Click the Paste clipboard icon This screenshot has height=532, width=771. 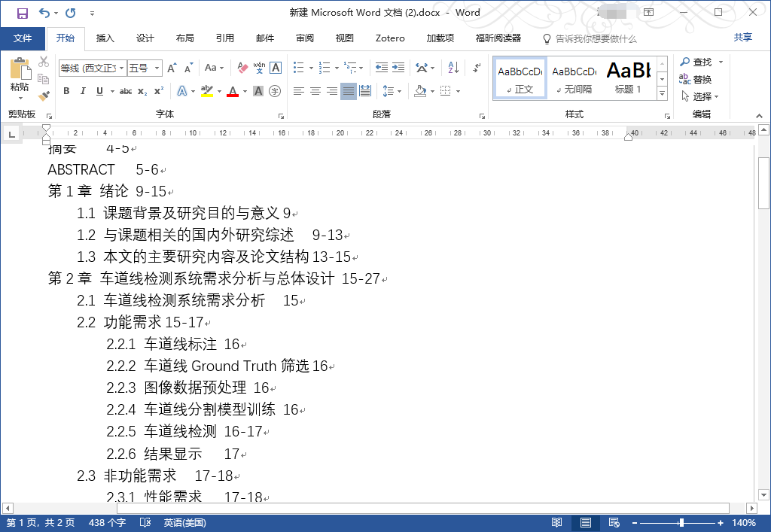tap(20, 69)
